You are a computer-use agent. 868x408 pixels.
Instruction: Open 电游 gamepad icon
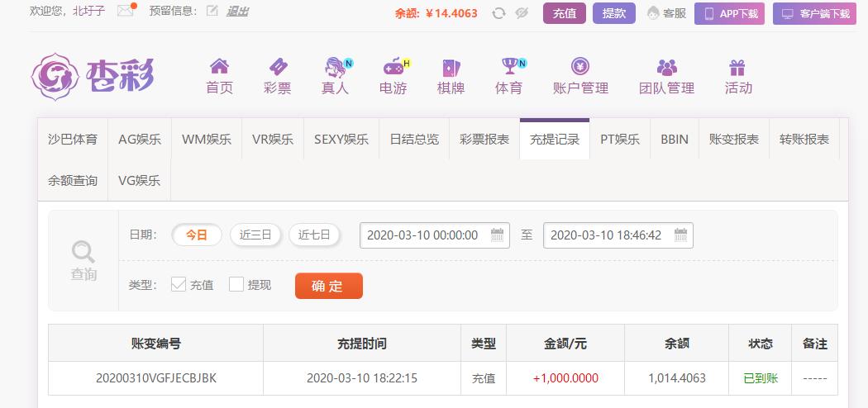point(393,68)
